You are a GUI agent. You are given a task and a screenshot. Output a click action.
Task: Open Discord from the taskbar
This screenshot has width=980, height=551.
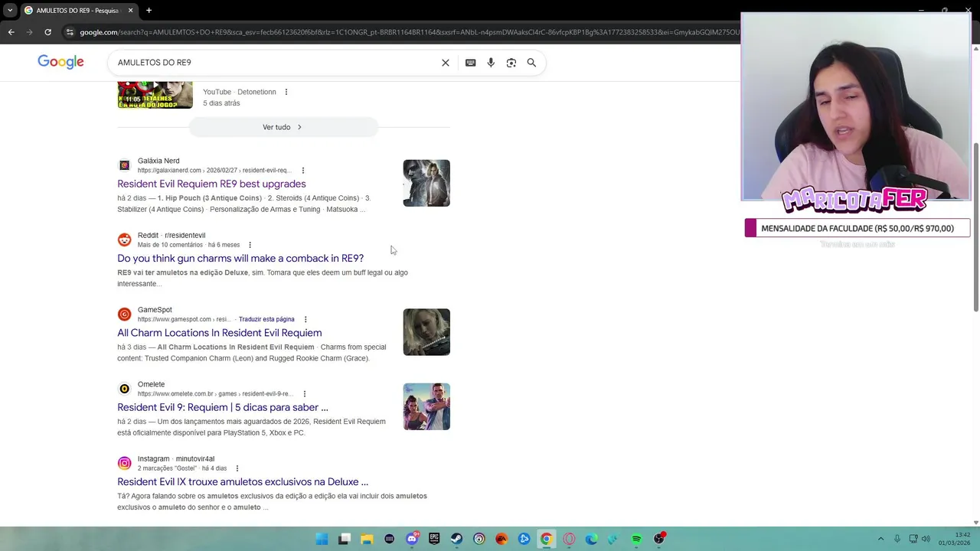412,539
